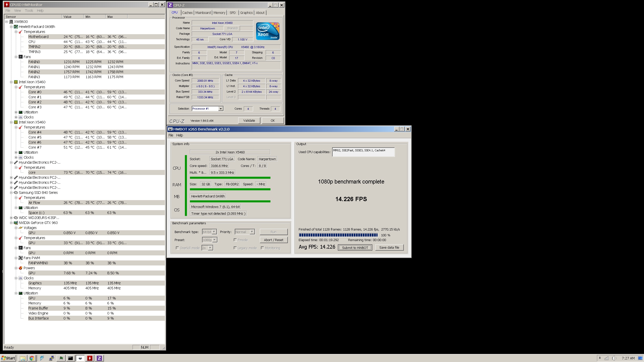This screenshot has height=362, width=644.
Task: Switch to the Mainboard tab in CPU-Z
Action: point(203,13)
